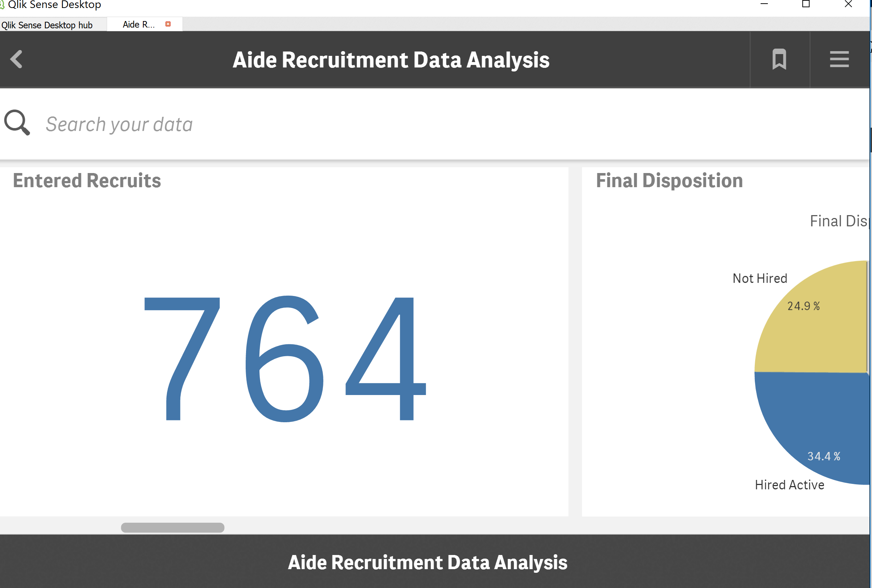Maximize the Qlik Sense Desktop window
This screenshot has height=588, width=872.
[x=806, y=4]
